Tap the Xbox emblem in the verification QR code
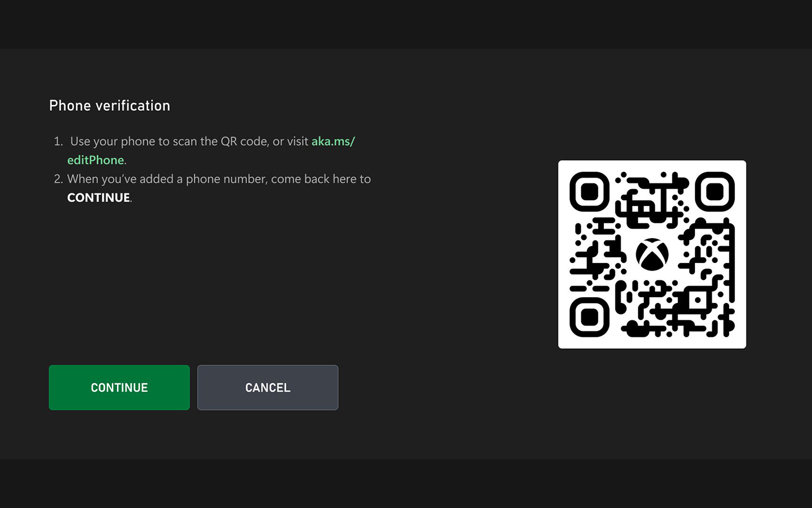The height and width of the screenshot is (508, 812). (651, 254)
